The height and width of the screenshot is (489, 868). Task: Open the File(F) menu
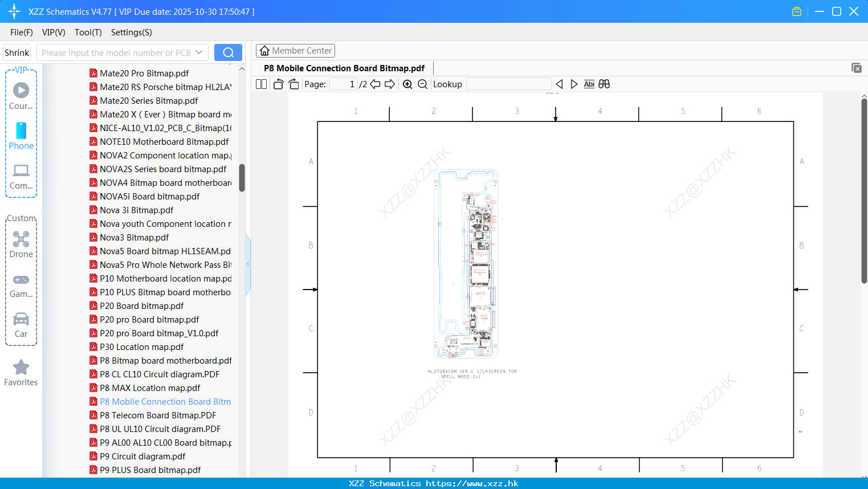pyautogui.click(x=22, y=32)
